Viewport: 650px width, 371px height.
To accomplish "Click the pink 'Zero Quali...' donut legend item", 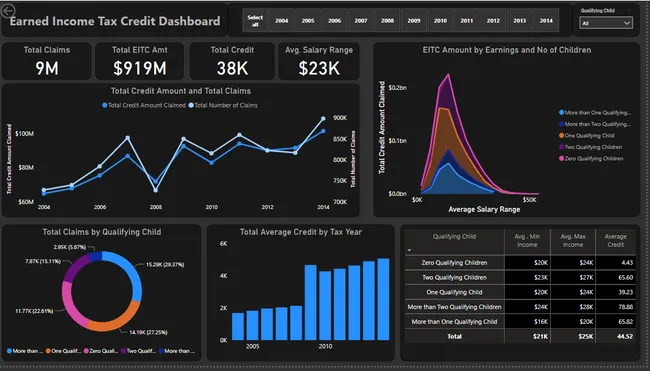I will [x=101, y=351].
